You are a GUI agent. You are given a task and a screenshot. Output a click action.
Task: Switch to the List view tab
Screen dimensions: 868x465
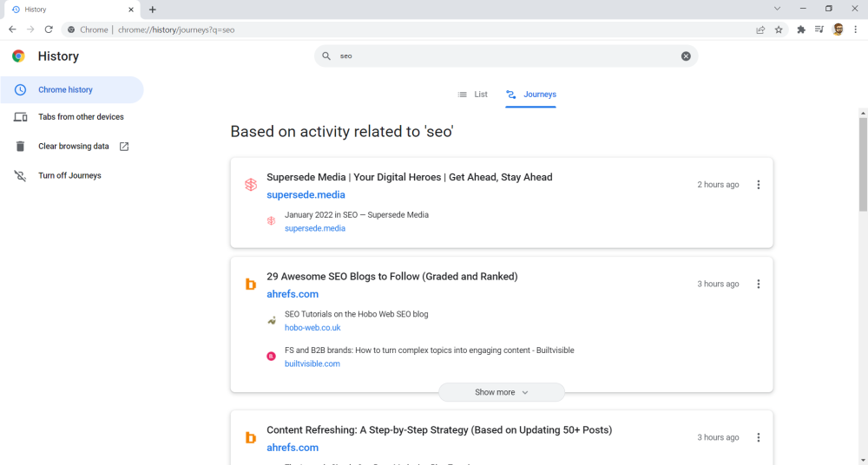(x=472, y=95)
